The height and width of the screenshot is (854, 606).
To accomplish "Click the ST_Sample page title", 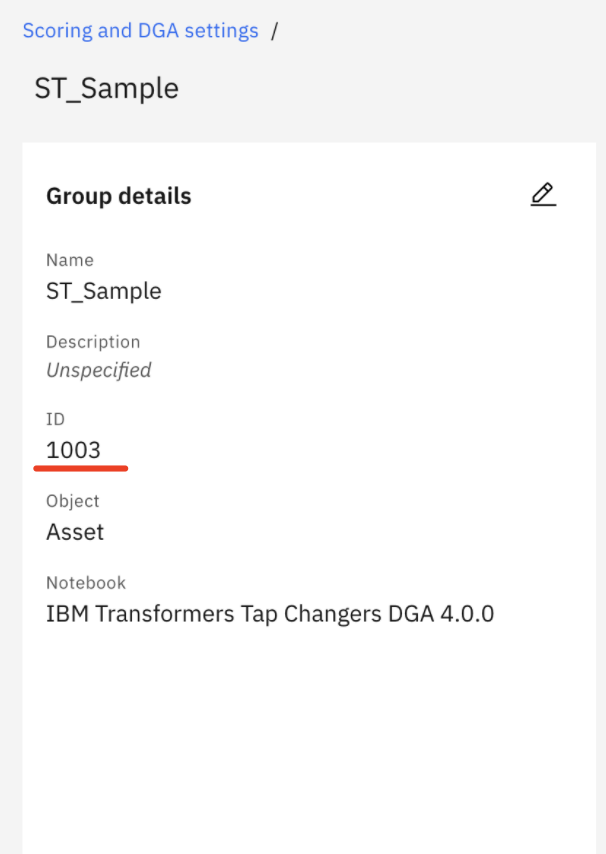I will click(107, 88).
